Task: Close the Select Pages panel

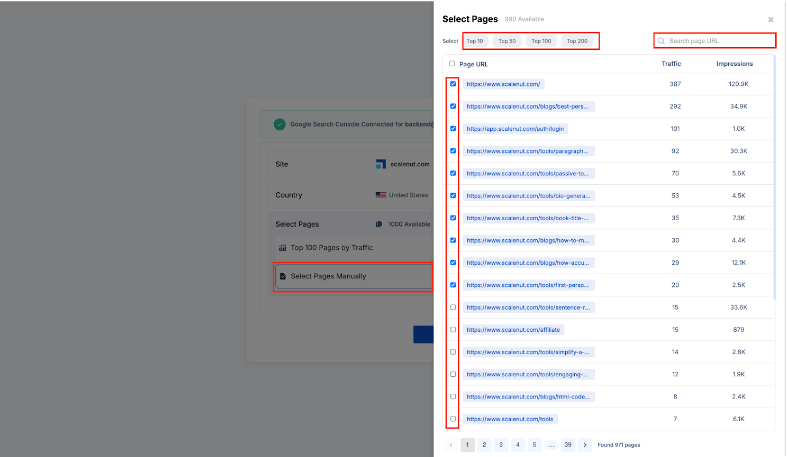Action: pyautogui.click(x=770, y=19)
